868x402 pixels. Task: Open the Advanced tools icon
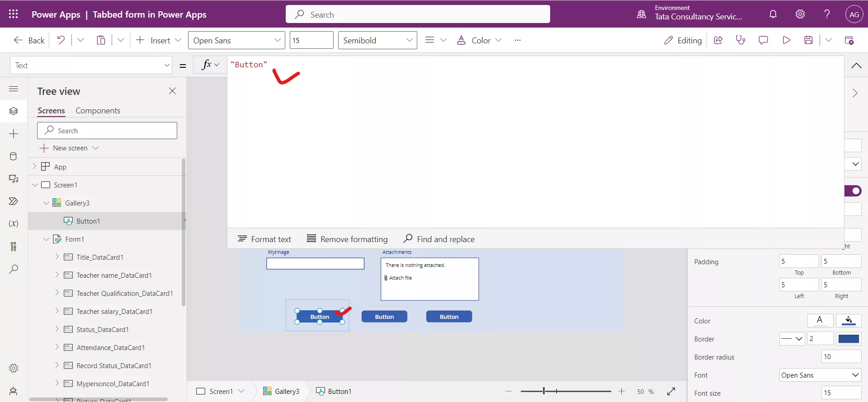pos(14,246)
